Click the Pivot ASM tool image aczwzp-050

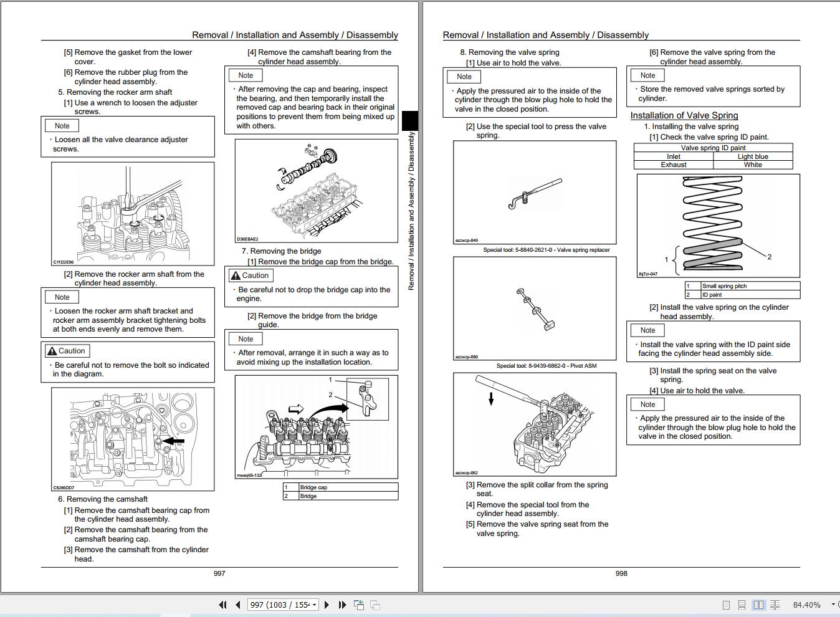pyautogui.click(x=535, y=308)
